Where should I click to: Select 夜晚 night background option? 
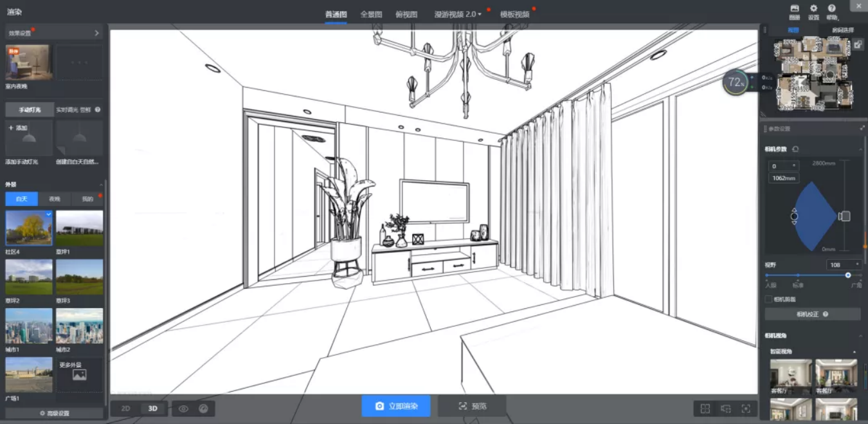pyautogui.click(x=55, y=199)
